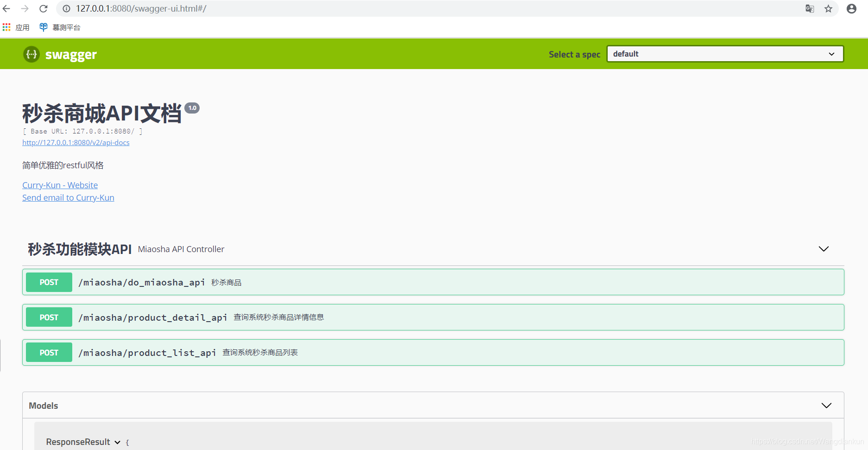Click the Base URL text line
Screen dimensions: 868x450
(x=82, y=131)
